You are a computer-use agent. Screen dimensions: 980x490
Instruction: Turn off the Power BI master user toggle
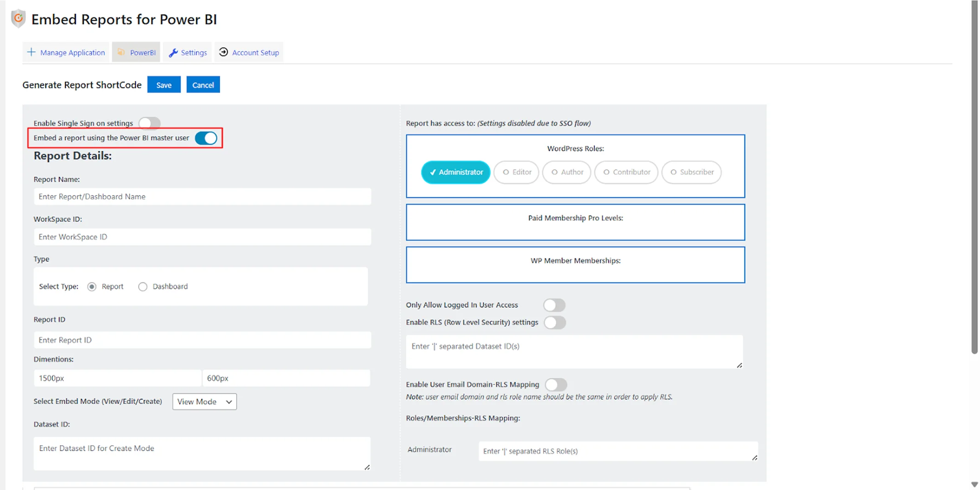(206, 138)
